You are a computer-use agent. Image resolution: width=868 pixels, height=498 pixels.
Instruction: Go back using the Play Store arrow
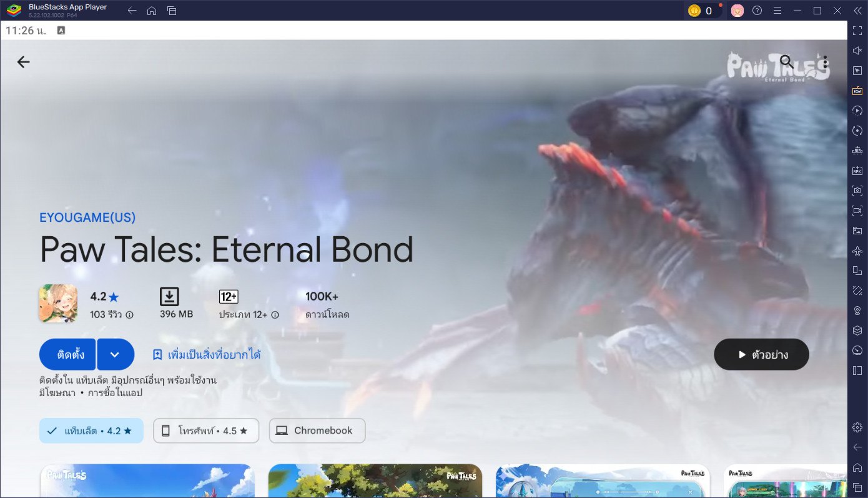click(x=23, y=62)
